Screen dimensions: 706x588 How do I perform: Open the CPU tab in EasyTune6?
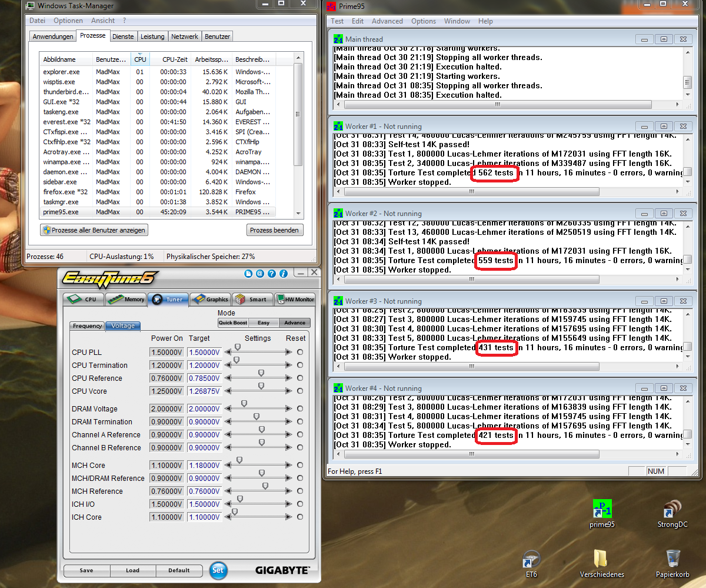83,299
